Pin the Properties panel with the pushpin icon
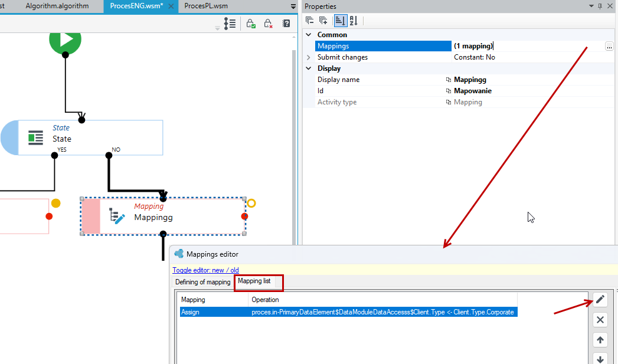The height and width of the screenshot is (364, 618). (600, 6)
